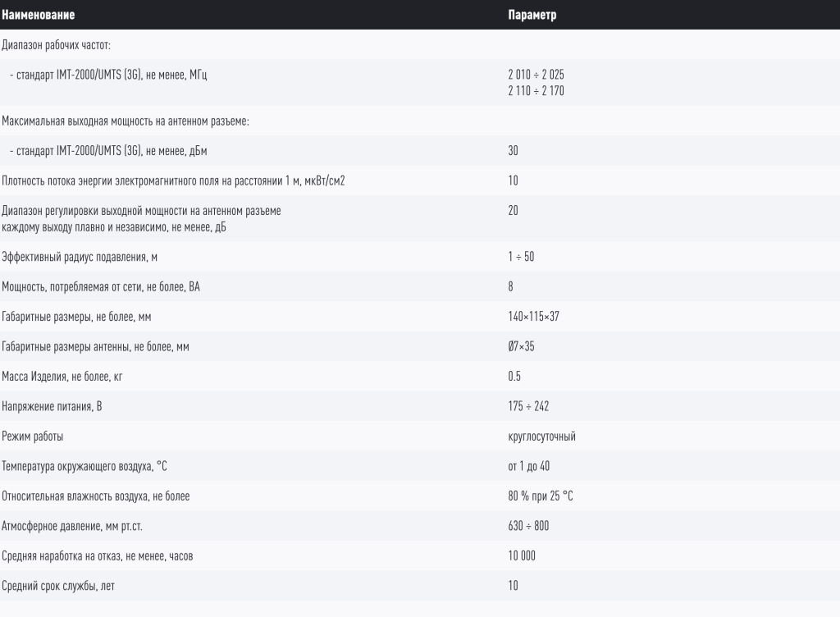This screenshot has height=617, width=840.
Task: Click the supply voltage value "175 ÷ 242"
Action: click(528, 407)
